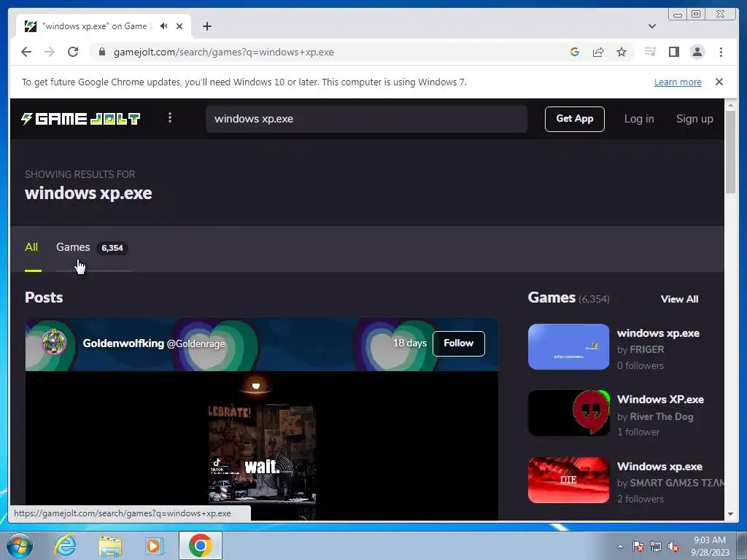Click the browser forward arrow
This screenshot has height=560, width=747.
coord(50,52)
